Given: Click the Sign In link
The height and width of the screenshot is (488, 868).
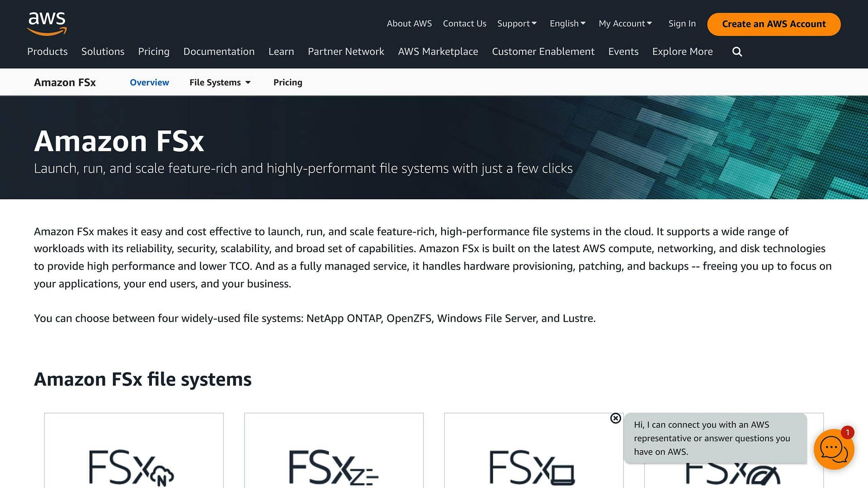Looking at the screenshot, I should (682, 23).
